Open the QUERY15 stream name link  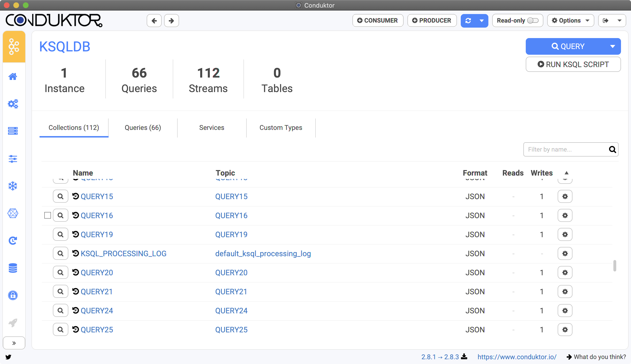click(97, 197)
